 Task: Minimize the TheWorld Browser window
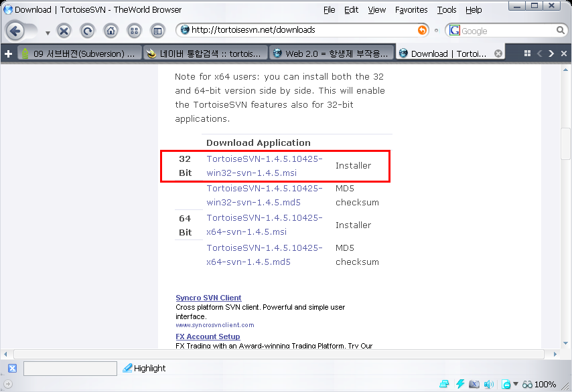click(517, 6)
